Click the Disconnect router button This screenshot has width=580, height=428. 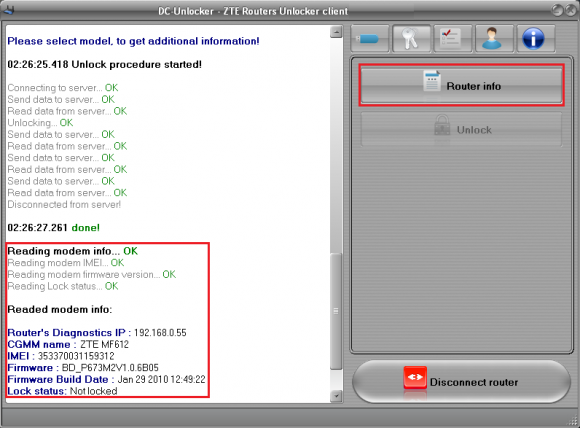461,381
